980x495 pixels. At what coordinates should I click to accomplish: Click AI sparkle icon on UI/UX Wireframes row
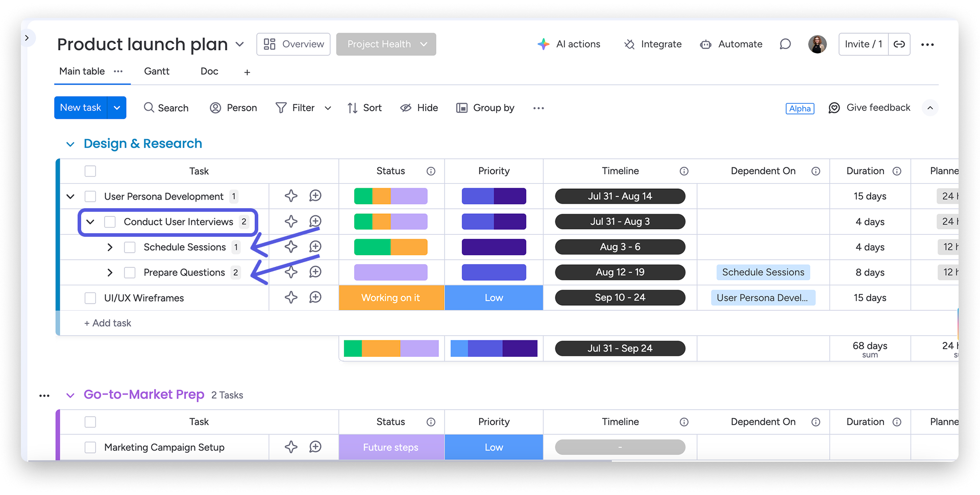(x=291, y=298)
